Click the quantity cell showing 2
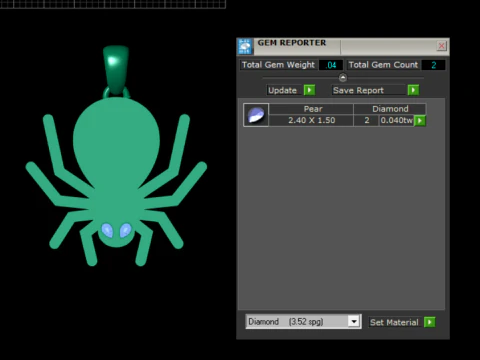This screenshot has height=360, width=480. tap(366, 120)
